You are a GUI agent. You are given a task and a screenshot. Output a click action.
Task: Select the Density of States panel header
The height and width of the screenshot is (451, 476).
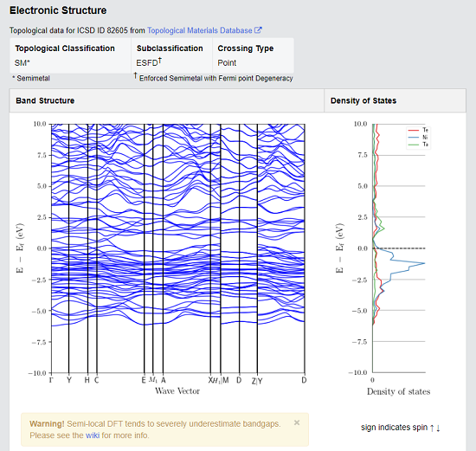click(x=395, y=100)
